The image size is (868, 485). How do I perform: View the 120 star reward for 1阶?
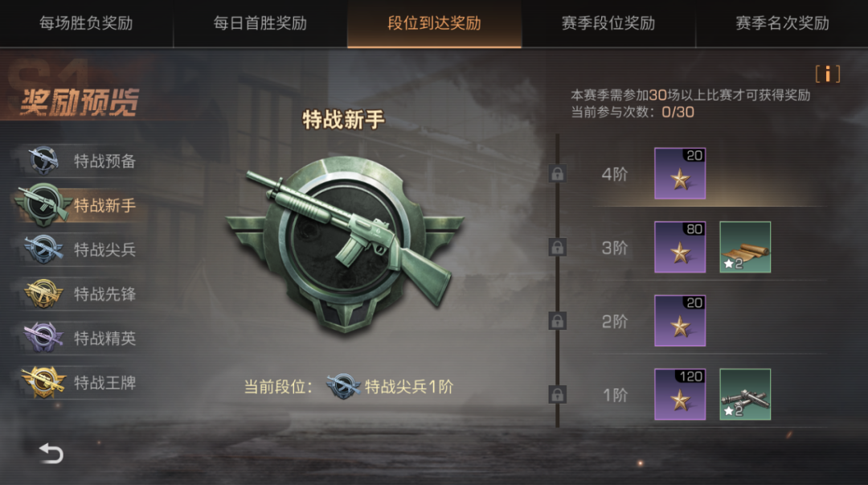click(680, 394)
